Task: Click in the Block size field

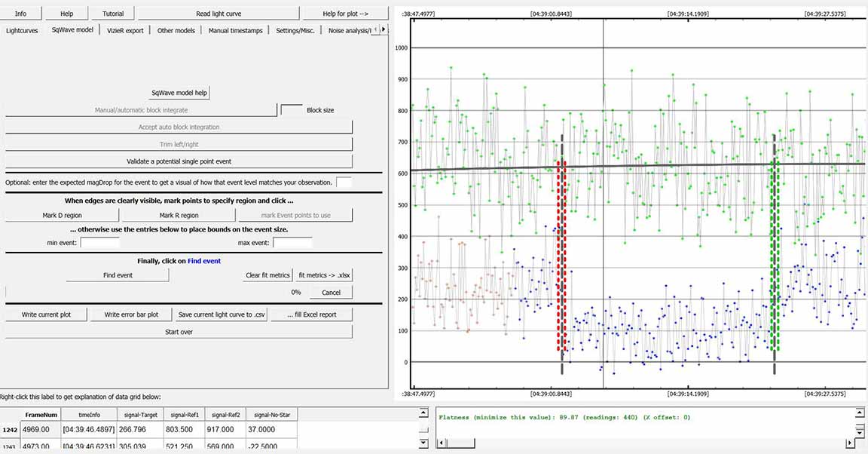Action: pyautogui.click(x=291, y=110)
